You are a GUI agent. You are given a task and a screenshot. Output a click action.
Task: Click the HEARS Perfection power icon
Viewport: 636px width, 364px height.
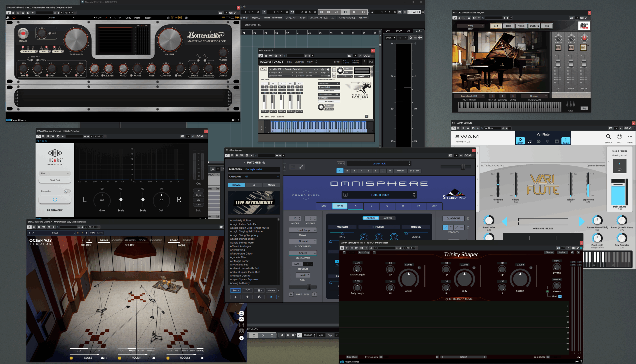[x=55, y=199]
